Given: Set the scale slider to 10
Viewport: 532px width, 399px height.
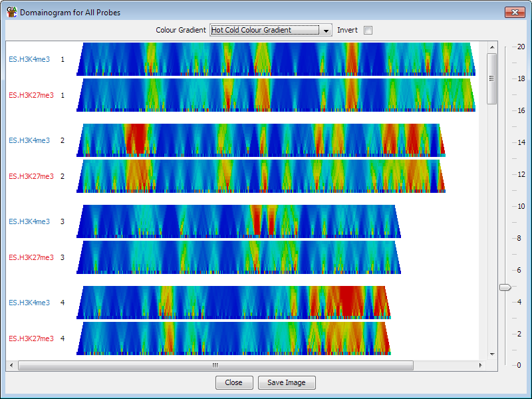Looking at the screenshot, I should point(505,206).
